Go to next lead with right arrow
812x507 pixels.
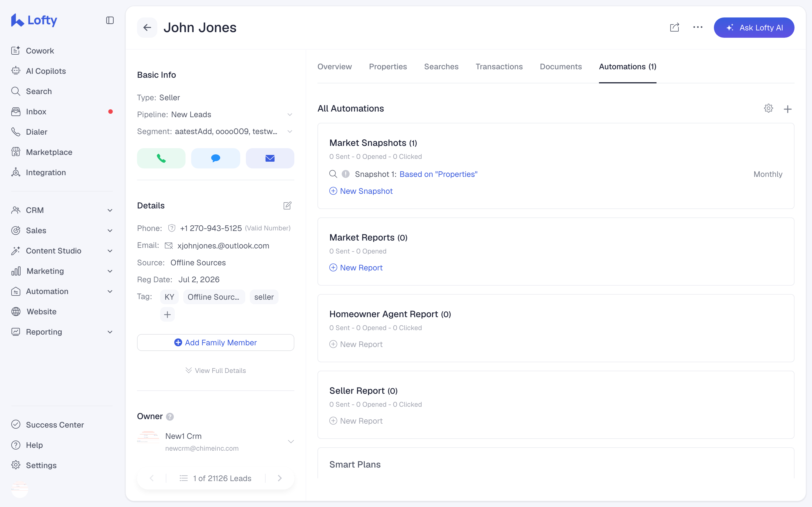(279, 478)
